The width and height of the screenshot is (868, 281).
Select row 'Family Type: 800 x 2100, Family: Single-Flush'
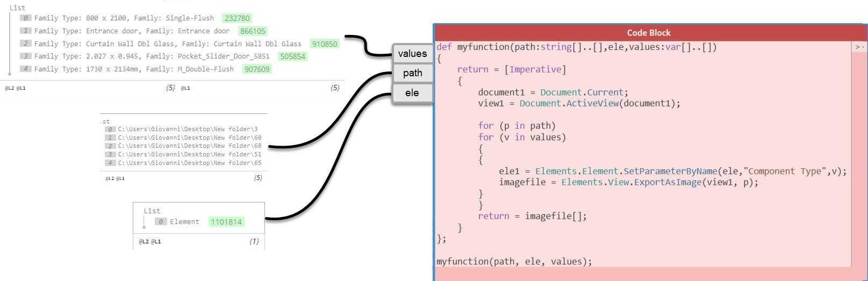coord(124,18)
